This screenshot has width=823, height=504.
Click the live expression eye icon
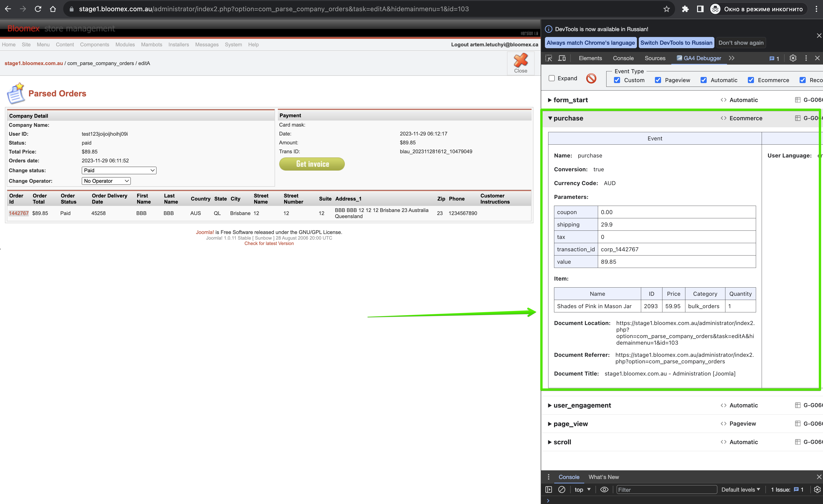(604, 489)
